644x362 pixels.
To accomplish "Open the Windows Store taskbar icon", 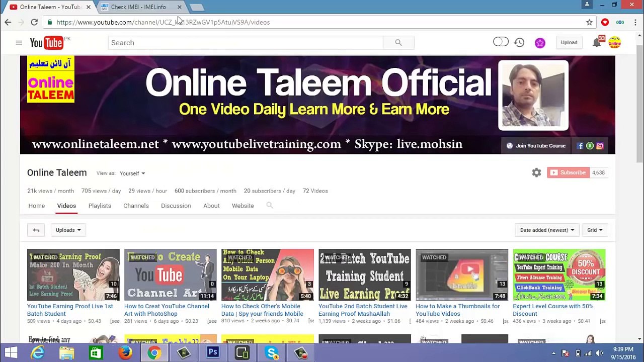I will click(x=96, y=352).
